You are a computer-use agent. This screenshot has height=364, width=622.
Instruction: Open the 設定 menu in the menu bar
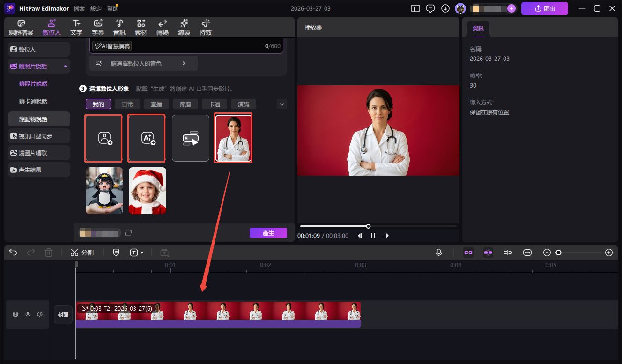(x=95, y=8)
